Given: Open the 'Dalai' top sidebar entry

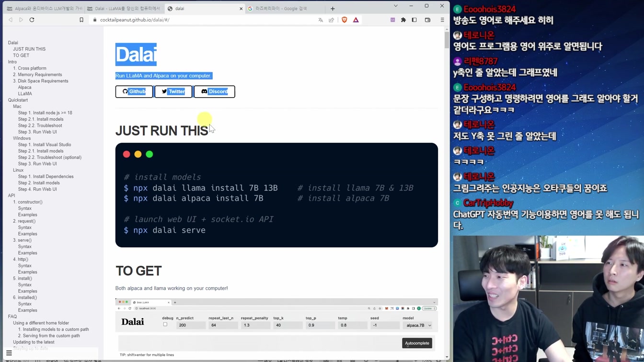Looking at the screenshot, I should coord(13,43).
